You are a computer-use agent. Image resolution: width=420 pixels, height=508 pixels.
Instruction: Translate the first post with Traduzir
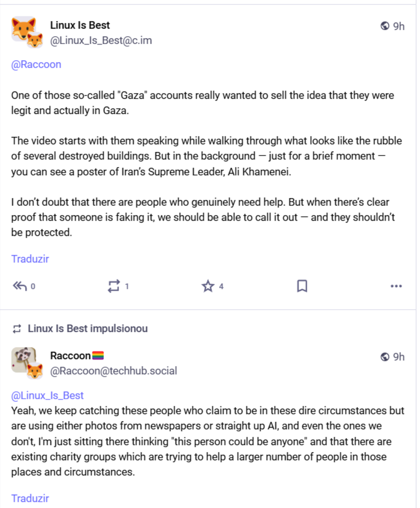[30, 259]
